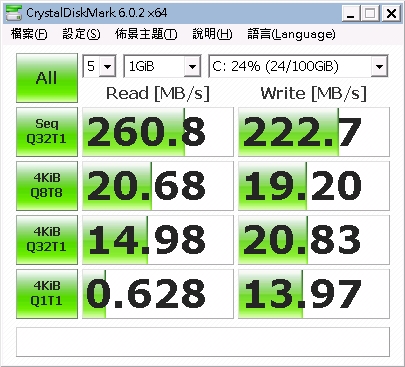The image size is (405, 367).
Task: Start the 4KiB Q1T1 test
Action: [x=47, y=294]
